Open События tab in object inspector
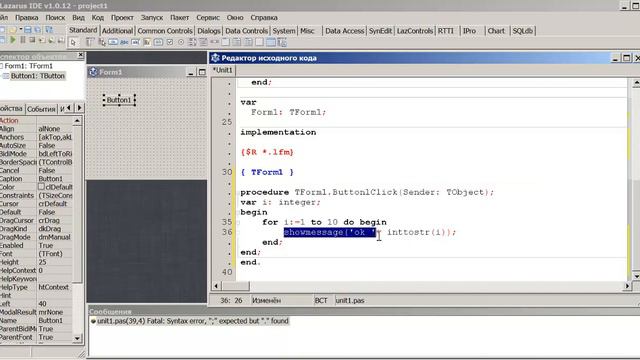 click(x=41, y=109)
